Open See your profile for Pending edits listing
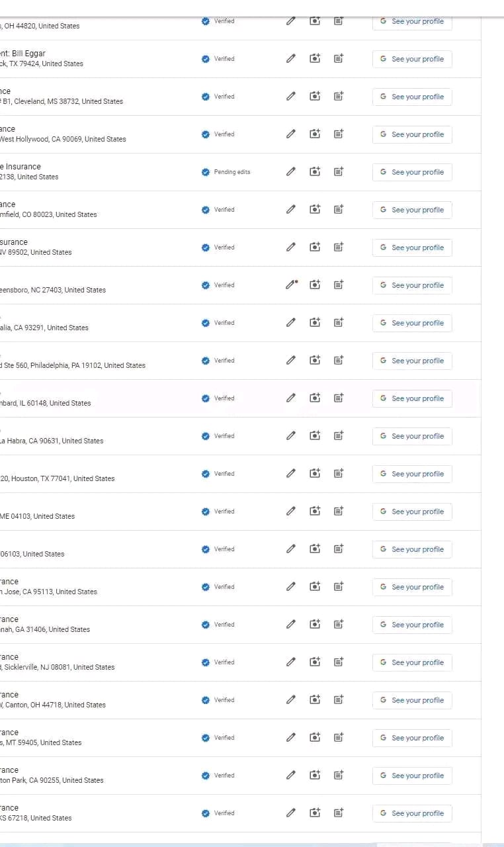 (x=412, y=172)
